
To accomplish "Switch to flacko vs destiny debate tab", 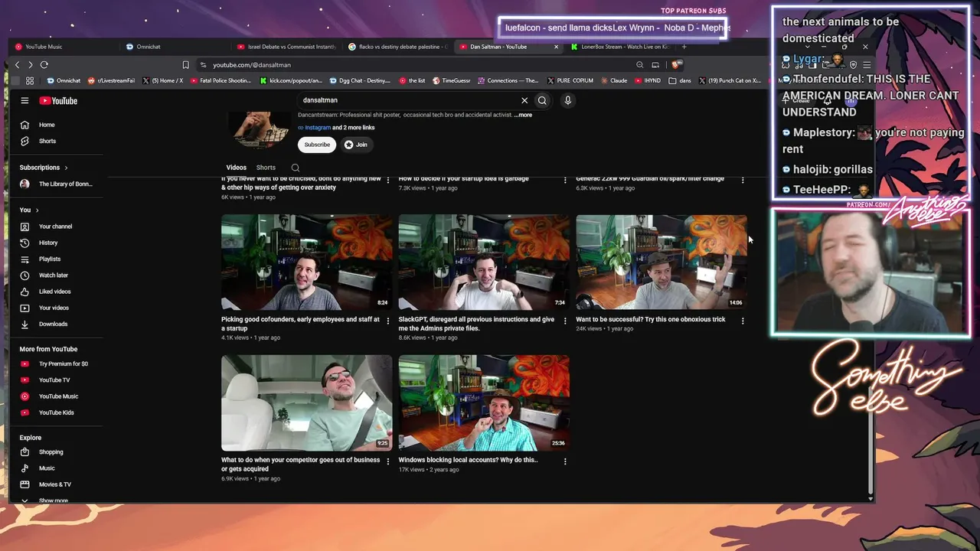I will pos(397,47).
